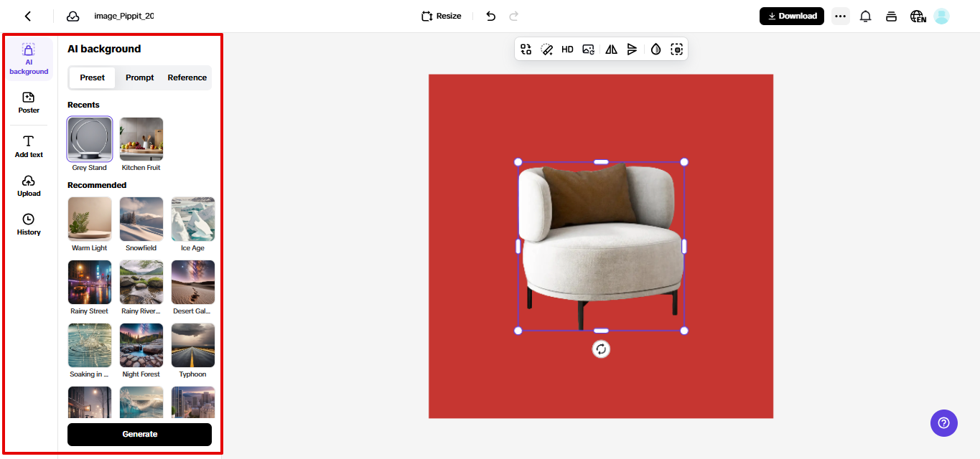Switch to the Reference tab
Screen dimensions: 980x459
coord(186,77)
